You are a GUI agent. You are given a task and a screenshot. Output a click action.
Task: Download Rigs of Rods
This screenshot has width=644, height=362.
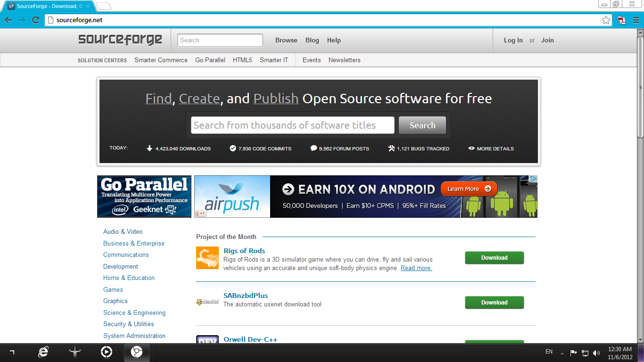click(x=494, y=258)
